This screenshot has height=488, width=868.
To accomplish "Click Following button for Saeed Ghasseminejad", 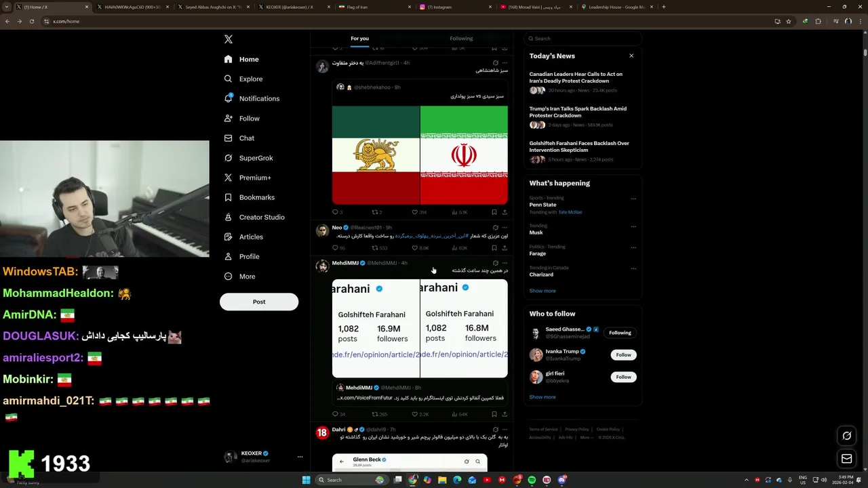I will tap(620, 333).
